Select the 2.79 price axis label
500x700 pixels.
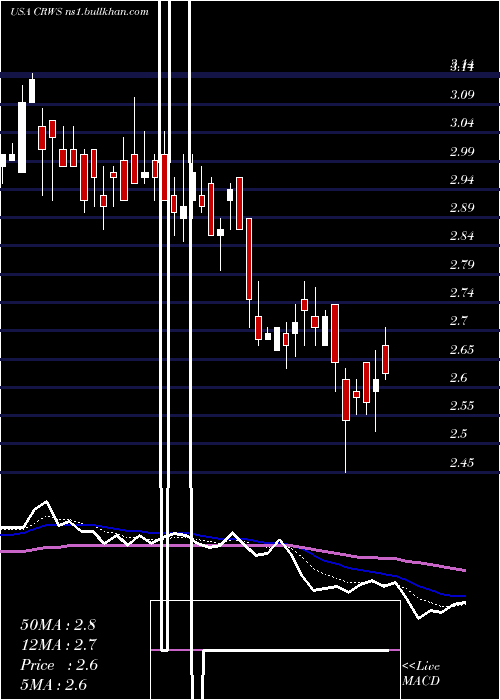click(x=462, y=264)
